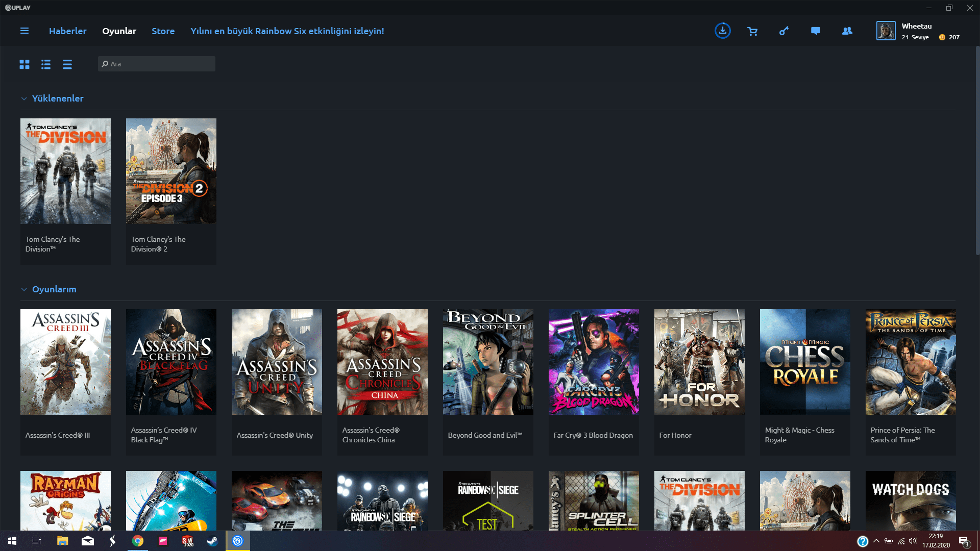The width and height of the screenshot is (980, 551).
Task: Click the activate key icon
Action: click(x=784, y=31)
